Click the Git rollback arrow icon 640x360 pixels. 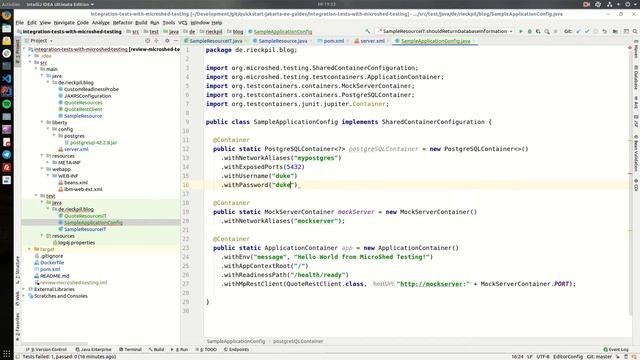[604, 31]
